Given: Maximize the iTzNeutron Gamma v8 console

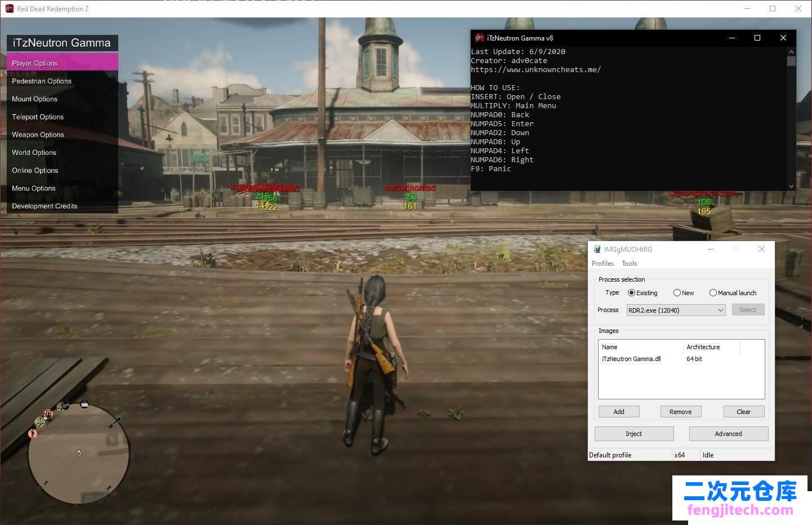Looking at the screenshot, I should tap(757, 38).
